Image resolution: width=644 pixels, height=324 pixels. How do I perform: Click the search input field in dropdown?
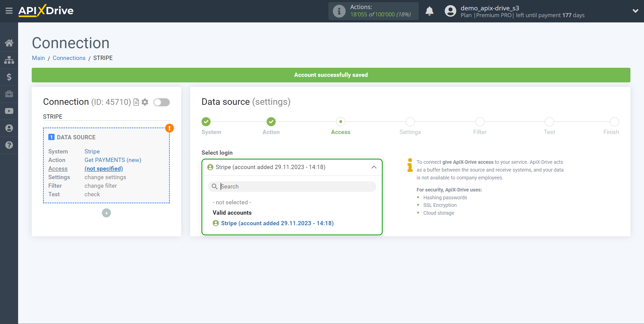(x=293, y=186)
